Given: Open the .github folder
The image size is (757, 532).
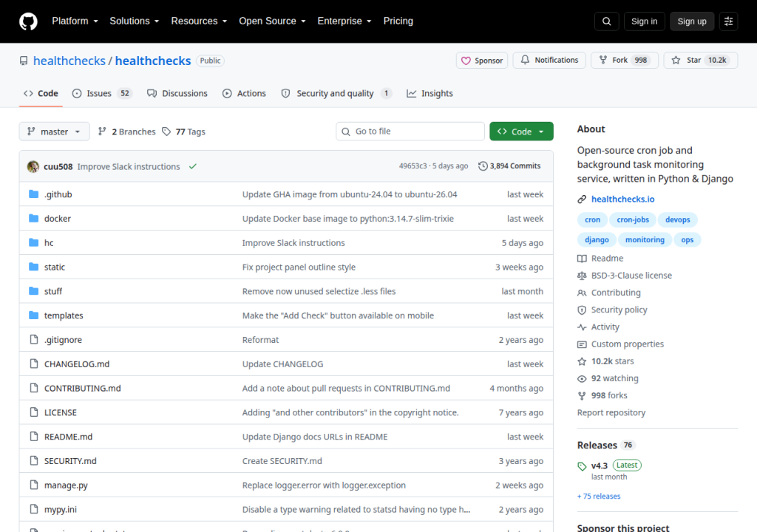Looking at the screenshot, I should point(58,194).
